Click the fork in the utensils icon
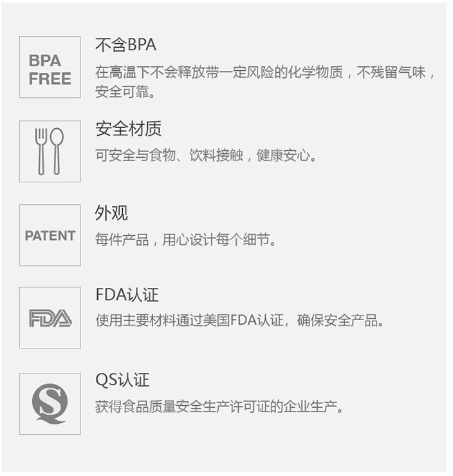 (41, 151)
